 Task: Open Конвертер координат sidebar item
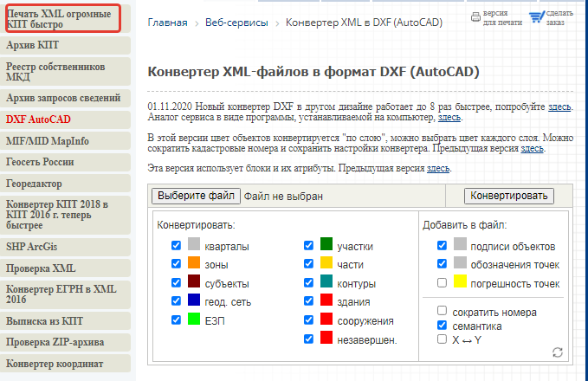tap(65, 364)
